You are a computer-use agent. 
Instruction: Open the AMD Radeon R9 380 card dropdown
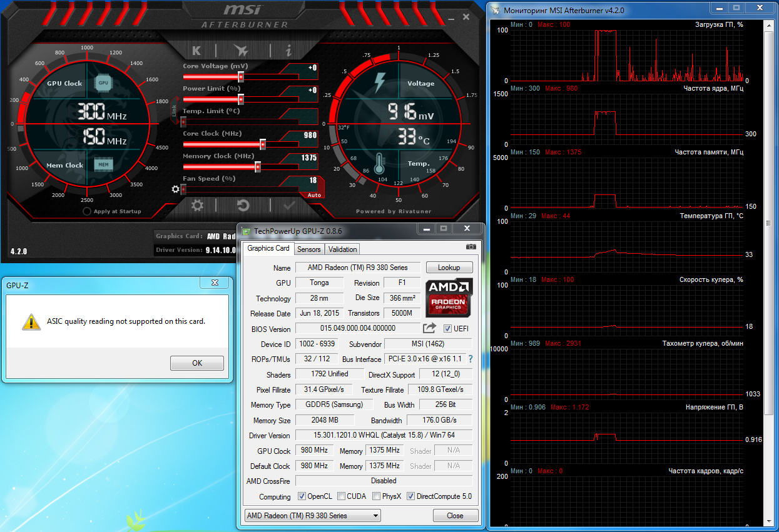pyautogui.click(x=312, y=516)
